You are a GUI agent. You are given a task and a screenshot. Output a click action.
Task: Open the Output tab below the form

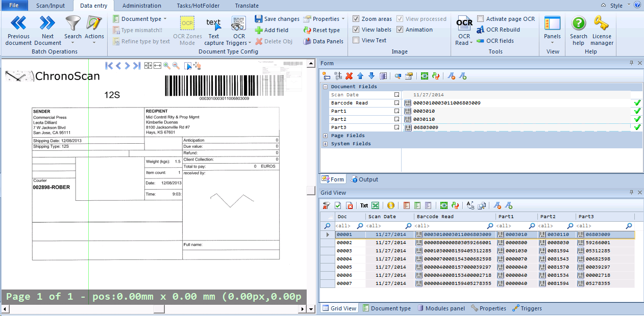pos(364,179)
